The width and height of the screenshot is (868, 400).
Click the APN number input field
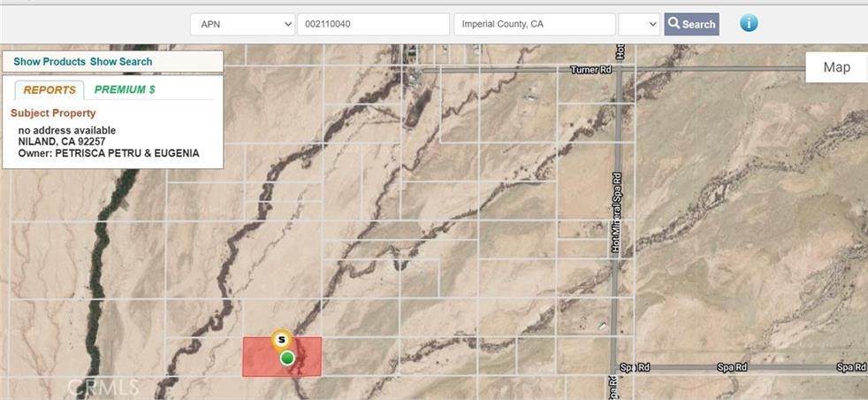pyautogui.click(x=373, y=25)
